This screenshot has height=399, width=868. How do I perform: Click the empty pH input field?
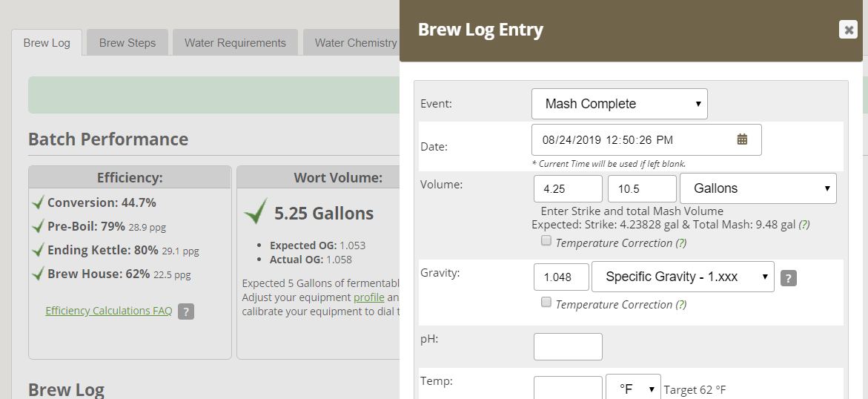pyautogui.click(x=568, y=347)
